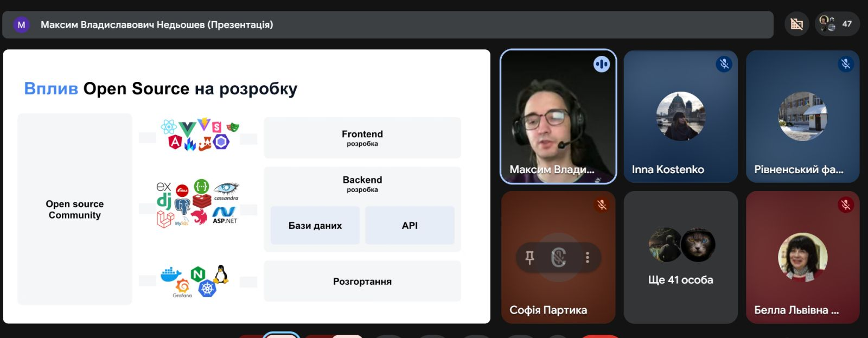Click the "Бази даних" block in the presentation
Image resolution: width=868 pixels, height=338 pixels.
(315, 225)
